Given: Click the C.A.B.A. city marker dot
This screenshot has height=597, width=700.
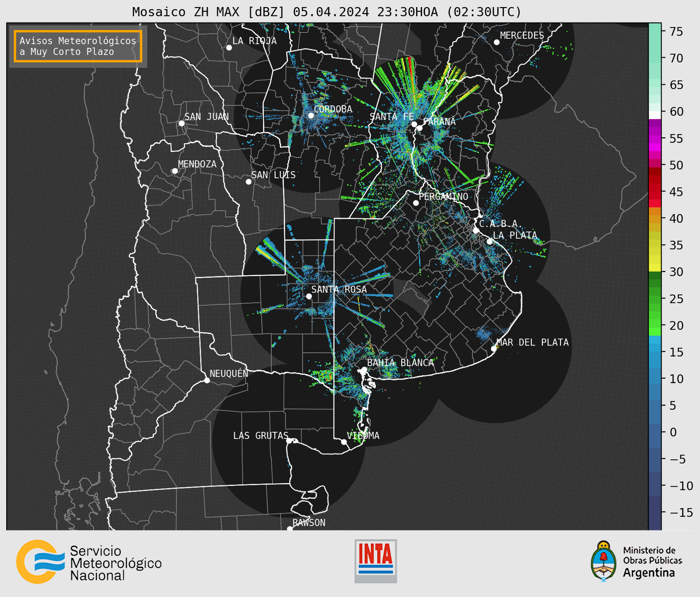Looking at the screenshot, I should (x=476, y=230).
